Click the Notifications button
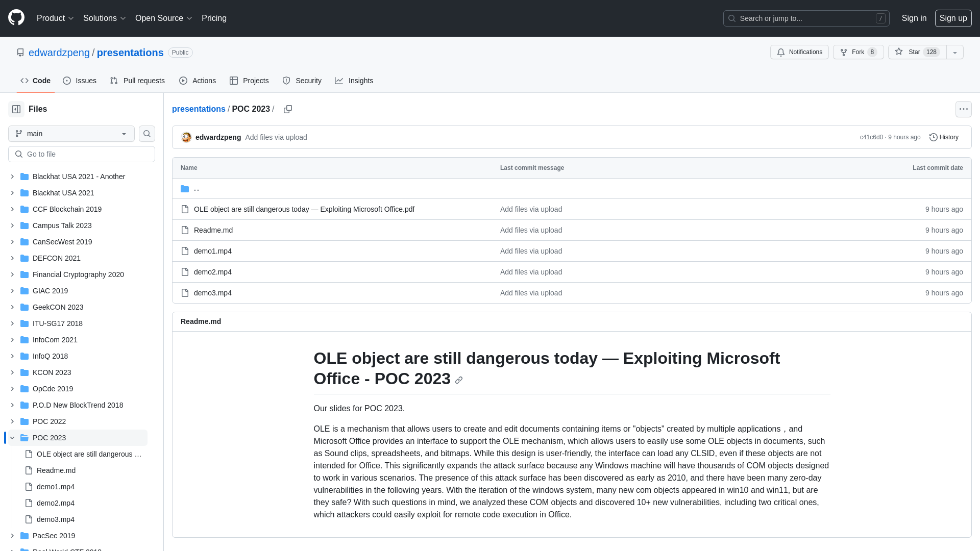 (799, 52)
